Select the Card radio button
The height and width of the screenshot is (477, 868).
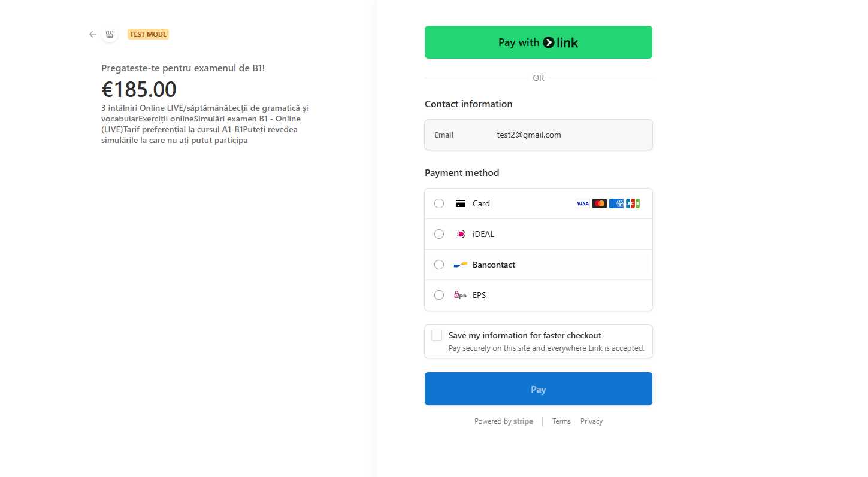pyautogui.click(x=439, y=203)
